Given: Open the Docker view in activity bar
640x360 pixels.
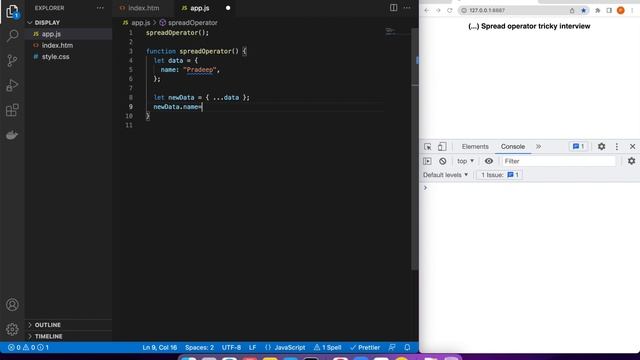Looking at the screenshot, I should 12,135.
